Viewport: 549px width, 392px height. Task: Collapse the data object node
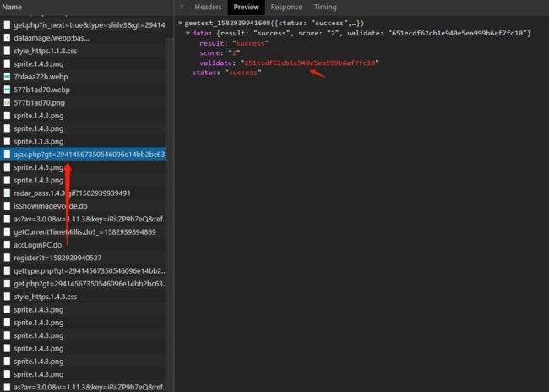[188, 33]
